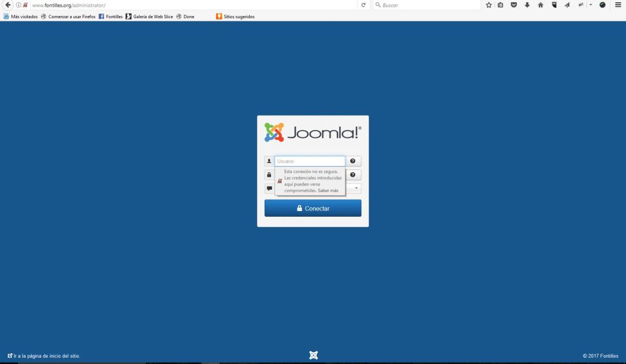
Task: Click the Joomla! logo
Action: 312,133
